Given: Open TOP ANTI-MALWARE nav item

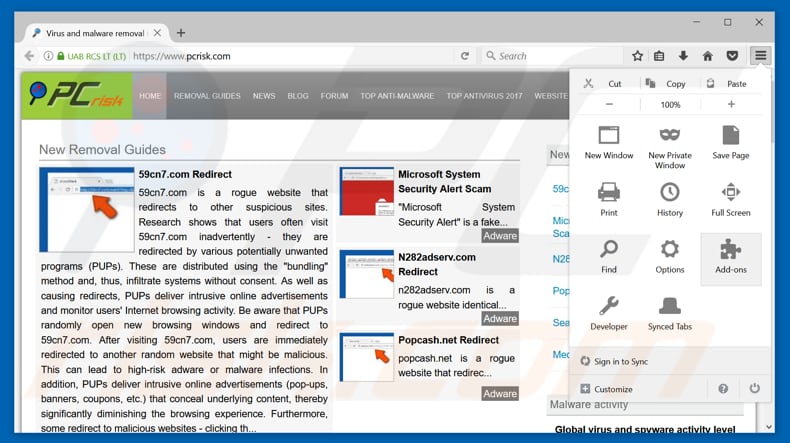Looking at the screenshot, I should (x=397, y=96).
